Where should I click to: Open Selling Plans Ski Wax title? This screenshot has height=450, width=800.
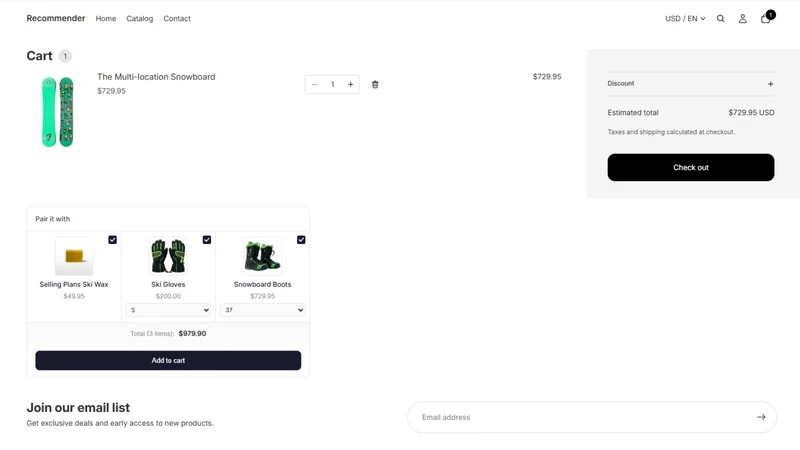point(74,284)
